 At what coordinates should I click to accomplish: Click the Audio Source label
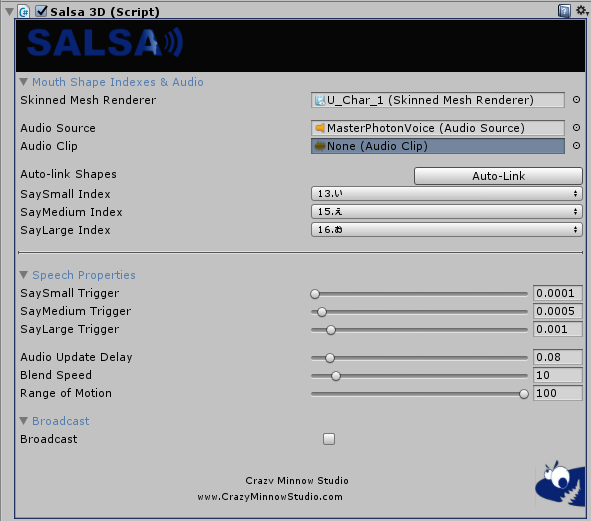(x=58, y=128)
